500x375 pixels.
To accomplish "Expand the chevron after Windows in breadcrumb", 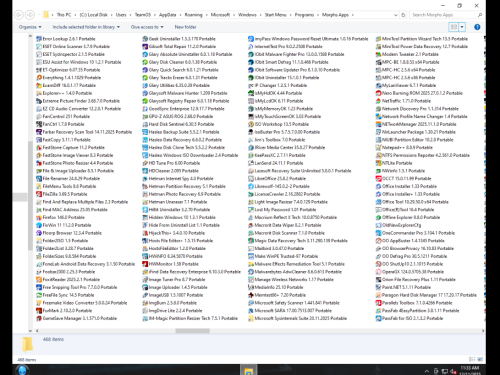I will (260, 15).
